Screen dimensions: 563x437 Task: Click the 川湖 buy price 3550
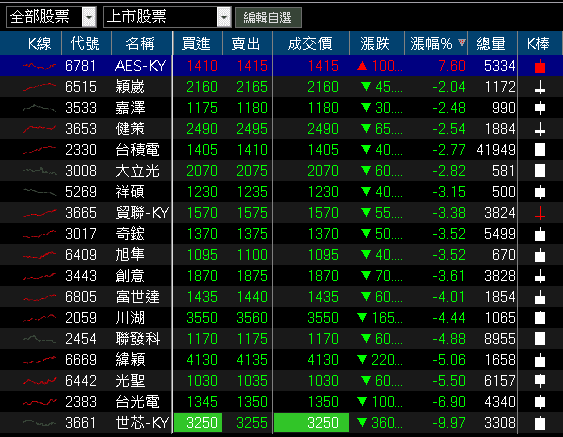click(x=202, y=318)
